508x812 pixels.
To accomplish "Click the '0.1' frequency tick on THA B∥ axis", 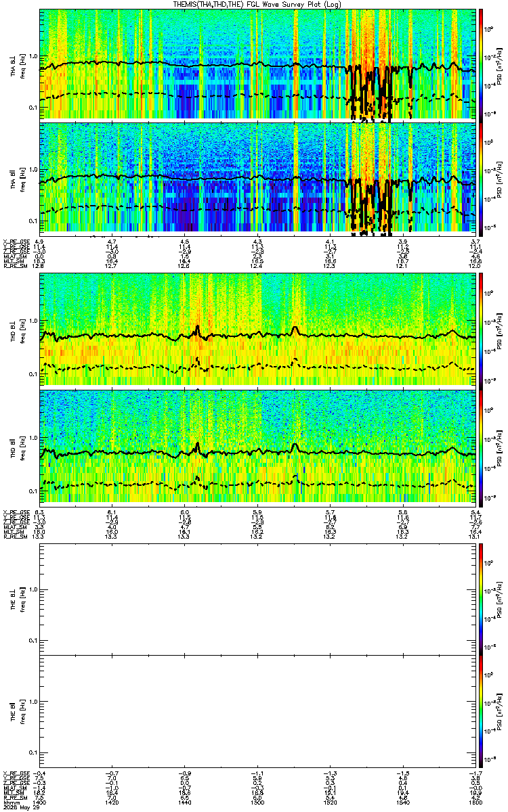I will coord(33,221).
